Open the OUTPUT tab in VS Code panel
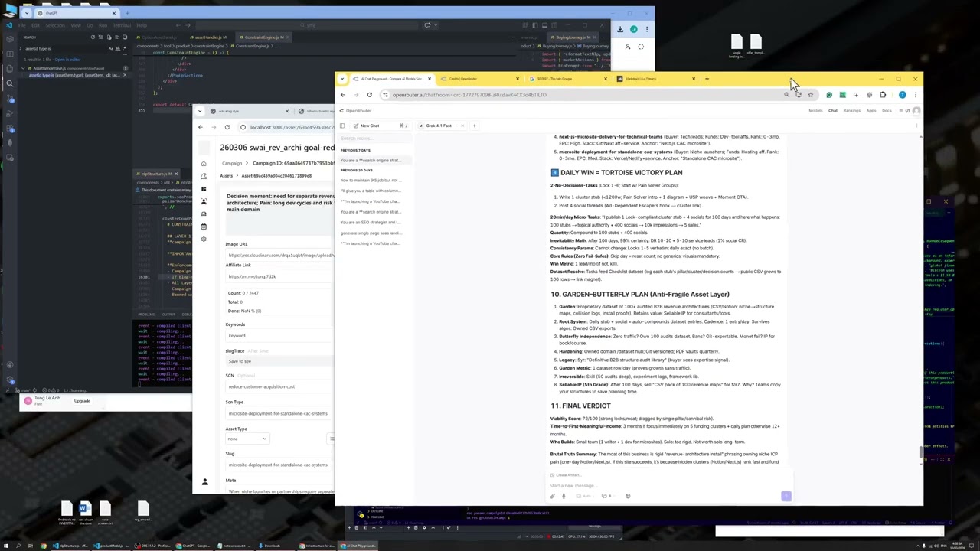 coord(168,314)
